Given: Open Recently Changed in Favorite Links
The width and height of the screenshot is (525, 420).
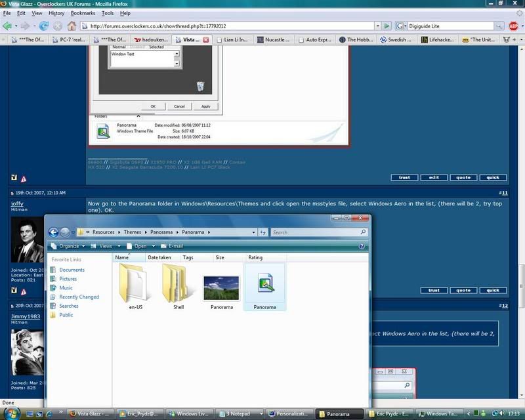Looking at the screenshot, I should coord(79,297).
